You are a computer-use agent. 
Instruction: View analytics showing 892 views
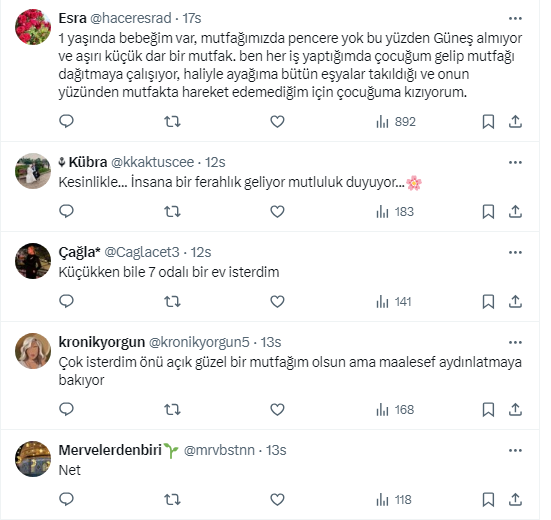[x=396, y=122]
